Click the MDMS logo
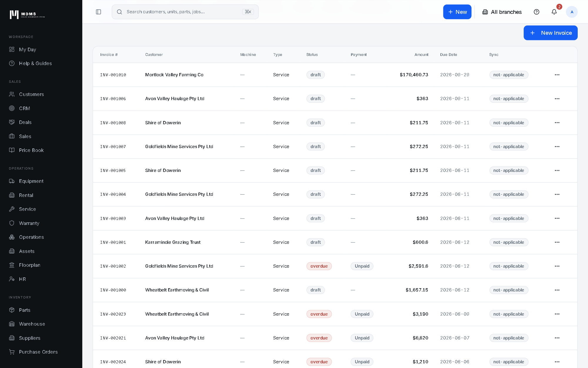 click(x=27, y=14)
